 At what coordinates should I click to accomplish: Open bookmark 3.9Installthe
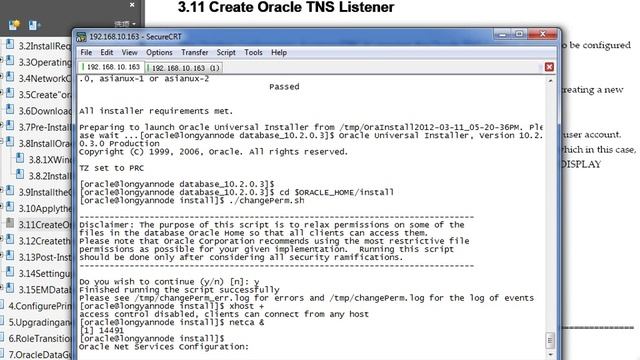pos(45,192)
